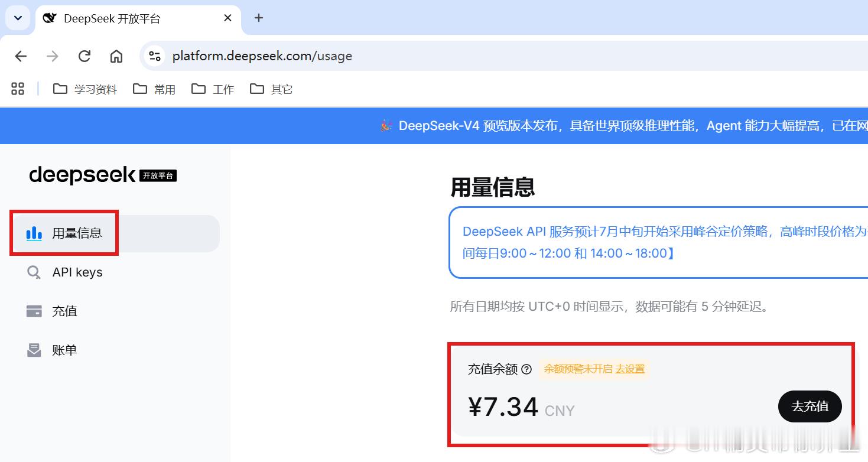Screen dimensions: 868x462
Task: Select 用量信息 in the sidebar
Action: [x=116, y=233]
